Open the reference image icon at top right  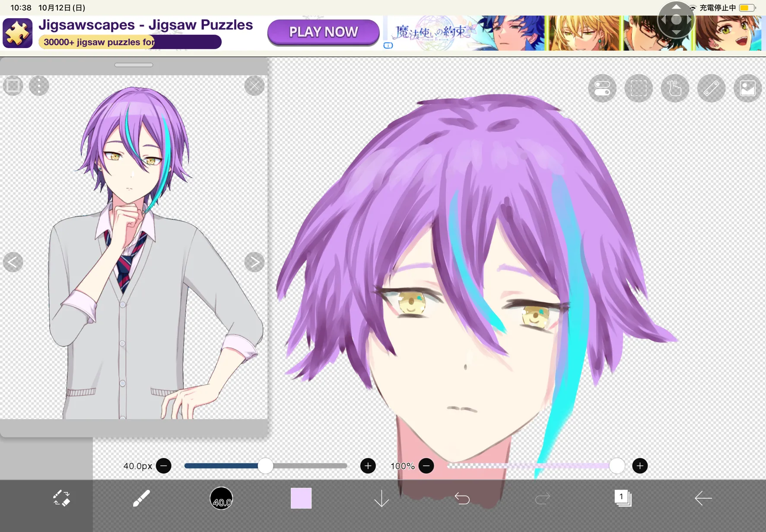(747, 88)
